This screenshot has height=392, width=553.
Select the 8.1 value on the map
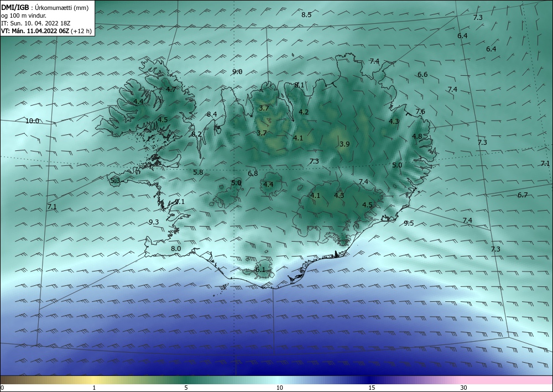coord(299,85)
